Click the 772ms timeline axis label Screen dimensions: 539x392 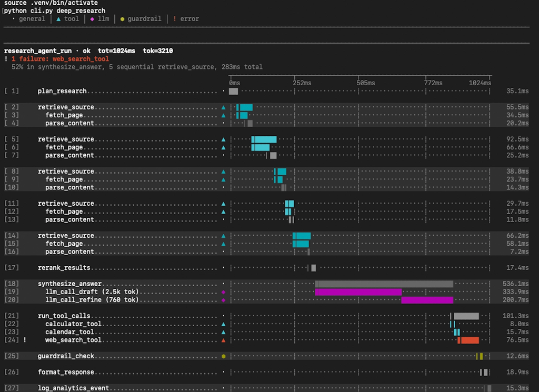pyautogui.click(x=433, y=83)
